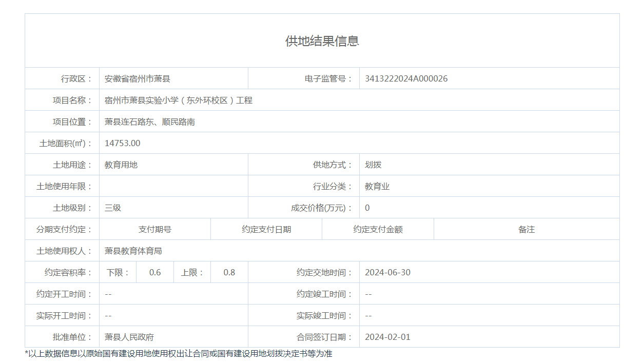Click the 约定支付日期 column header
642x364 pixels.
[x=266, y=229]
